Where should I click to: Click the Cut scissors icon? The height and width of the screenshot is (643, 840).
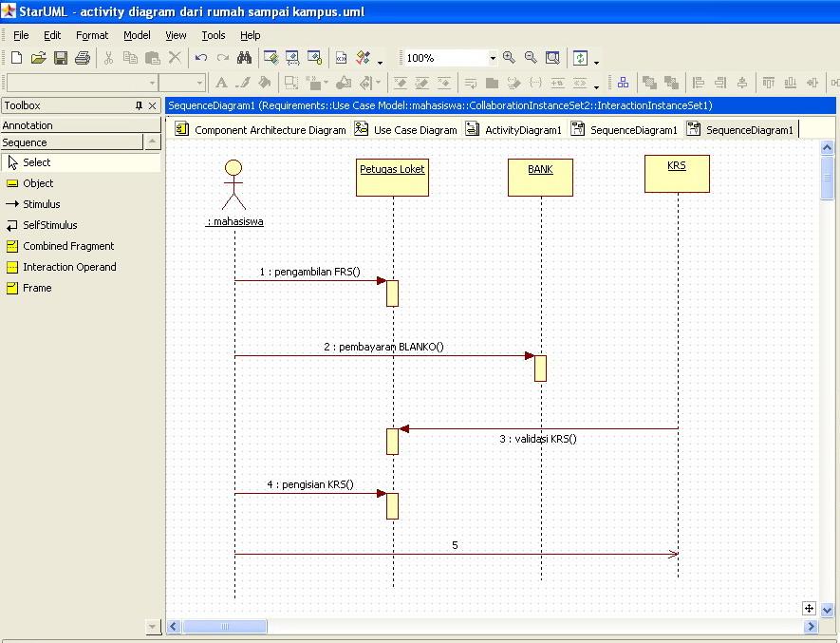109,58
